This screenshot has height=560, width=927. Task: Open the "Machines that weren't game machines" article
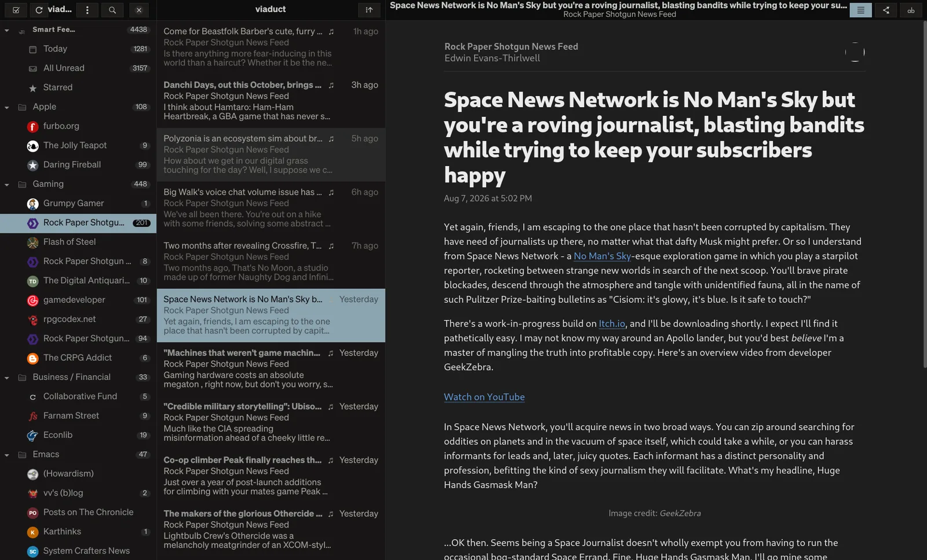[x=271, y=369]
